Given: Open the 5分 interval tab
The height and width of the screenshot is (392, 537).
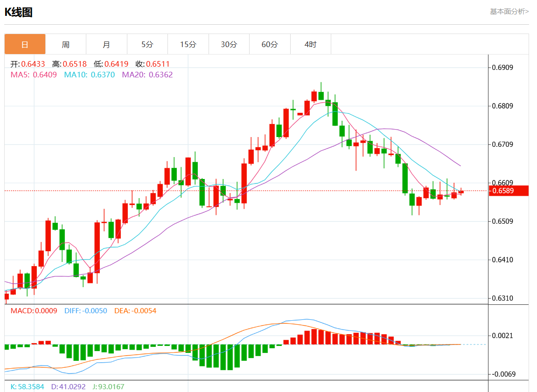Looking at the screenshot, I should (x=147, y=45).
